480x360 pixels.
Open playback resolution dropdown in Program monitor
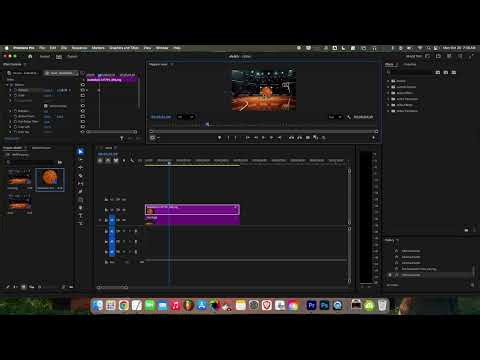pyautogui.click(x=335, y=117)
